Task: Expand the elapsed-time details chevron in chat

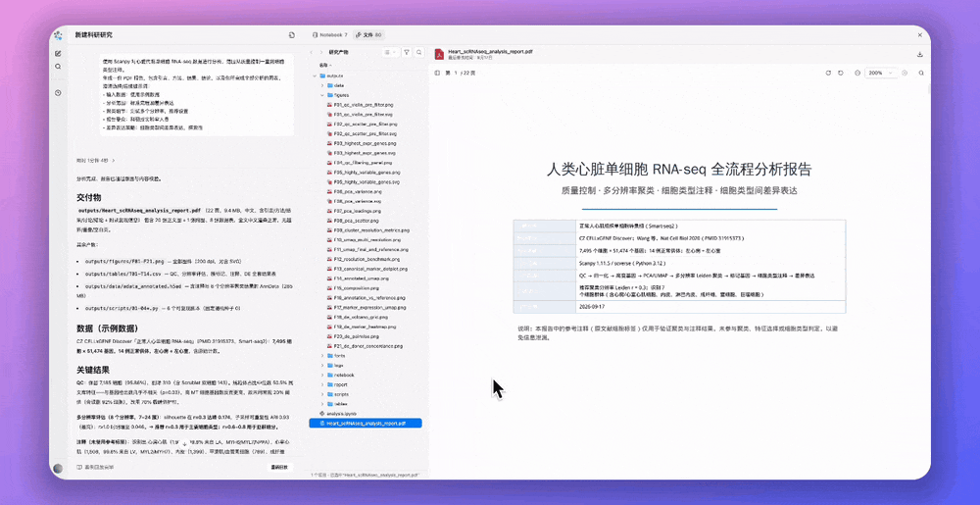Action: [113, 161]
